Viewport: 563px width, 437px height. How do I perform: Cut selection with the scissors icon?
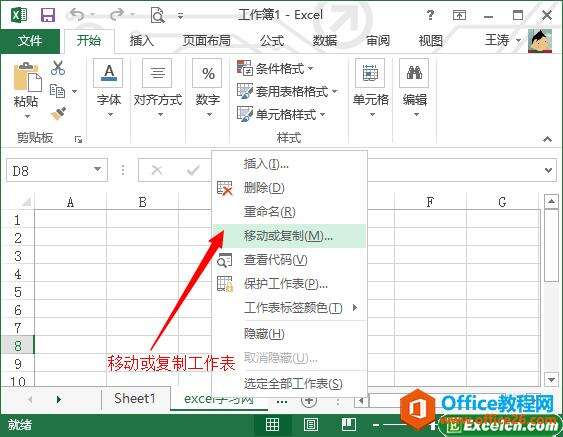pyautogui.click(x=58, y=68)
